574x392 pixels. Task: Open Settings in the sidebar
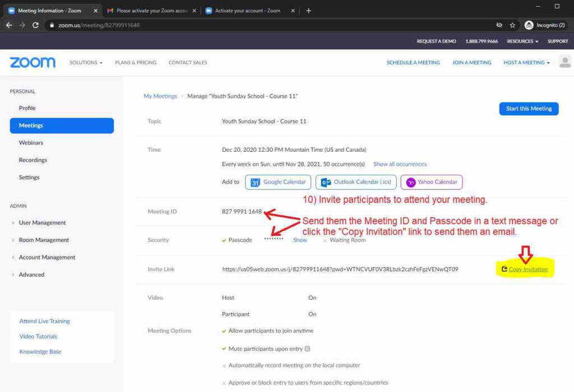(29, 178)
